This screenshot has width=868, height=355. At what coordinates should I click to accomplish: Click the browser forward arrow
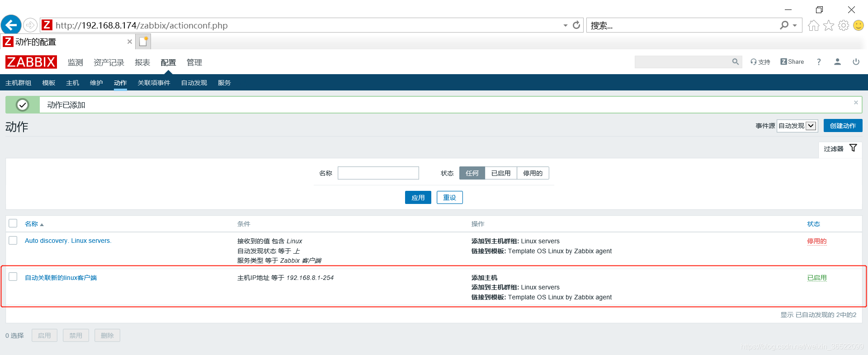click(30, 25)
